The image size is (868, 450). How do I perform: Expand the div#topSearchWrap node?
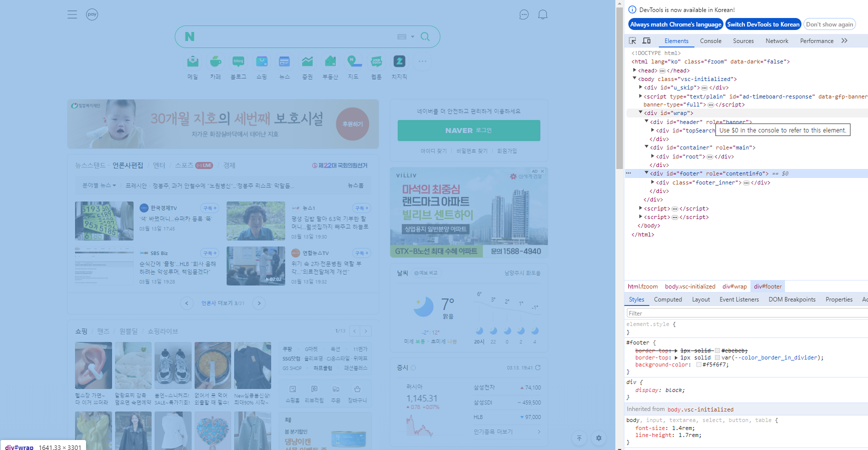pos(652,130)
